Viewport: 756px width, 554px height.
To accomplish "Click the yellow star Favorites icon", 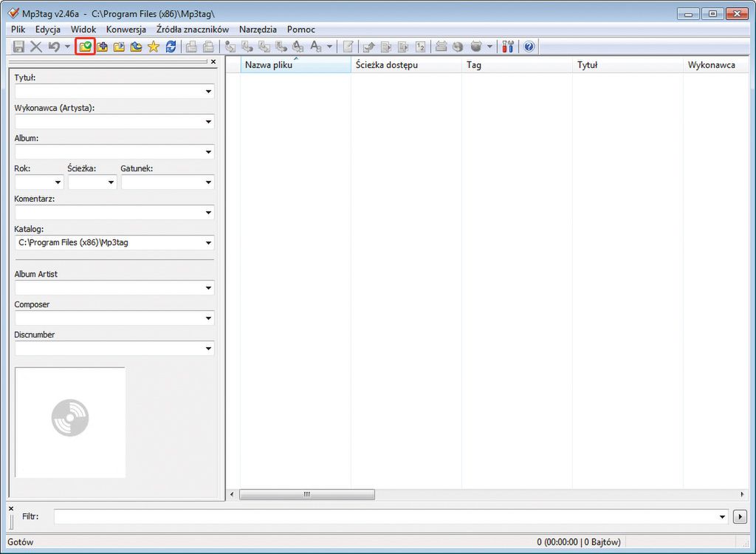I will [154, 47].
